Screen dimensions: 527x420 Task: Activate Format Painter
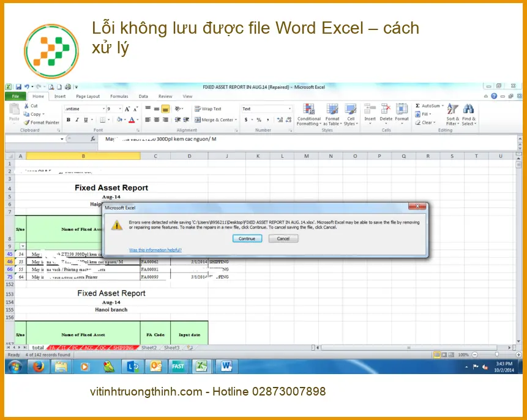pos(42,122)
